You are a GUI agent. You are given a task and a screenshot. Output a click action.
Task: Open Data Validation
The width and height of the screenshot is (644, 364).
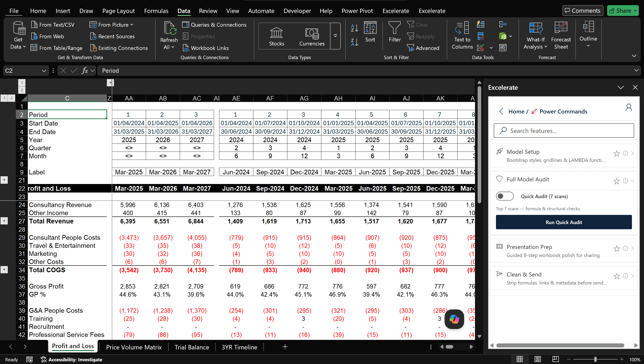pos(481,47)
